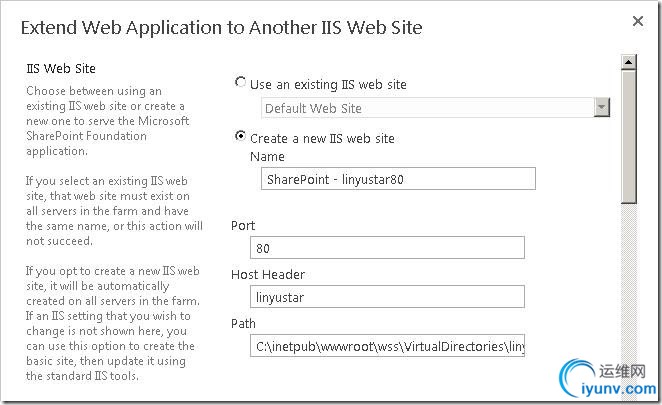Close the Extend Web Application dialog

coord(639,20)
